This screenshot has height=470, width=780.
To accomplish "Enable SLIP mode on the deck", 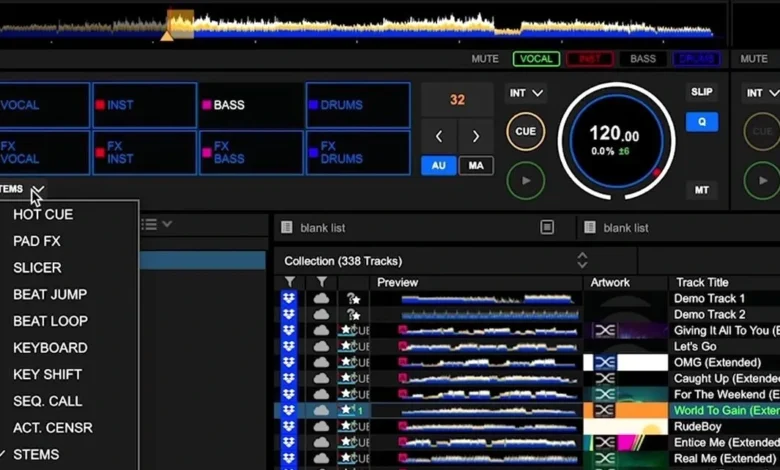I will (x=701, y=92).
